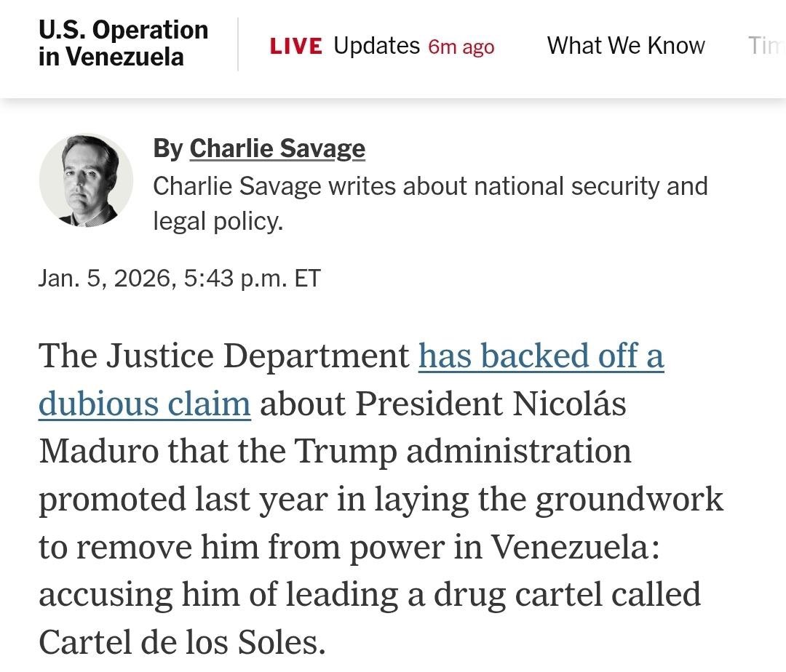786x672 pixels.
Task: Click the word "By" before the author name
Action: coord(168,148)
